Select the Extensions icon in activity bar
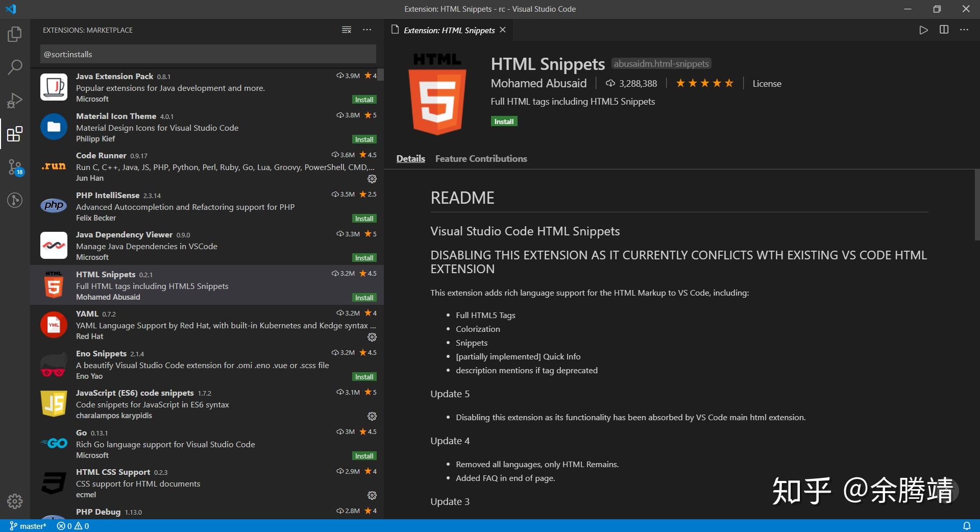980x532 pixels. point(15,134)
